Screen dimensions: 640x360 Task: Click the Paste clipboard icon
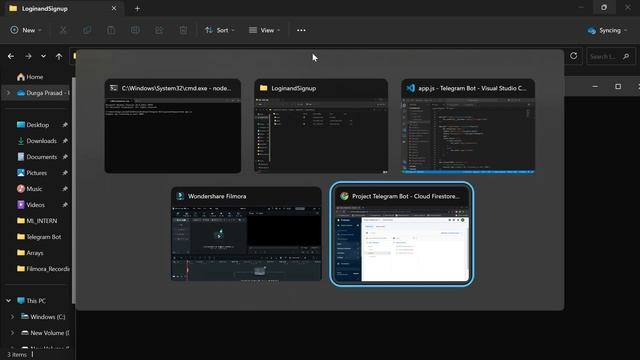[111, 30]
